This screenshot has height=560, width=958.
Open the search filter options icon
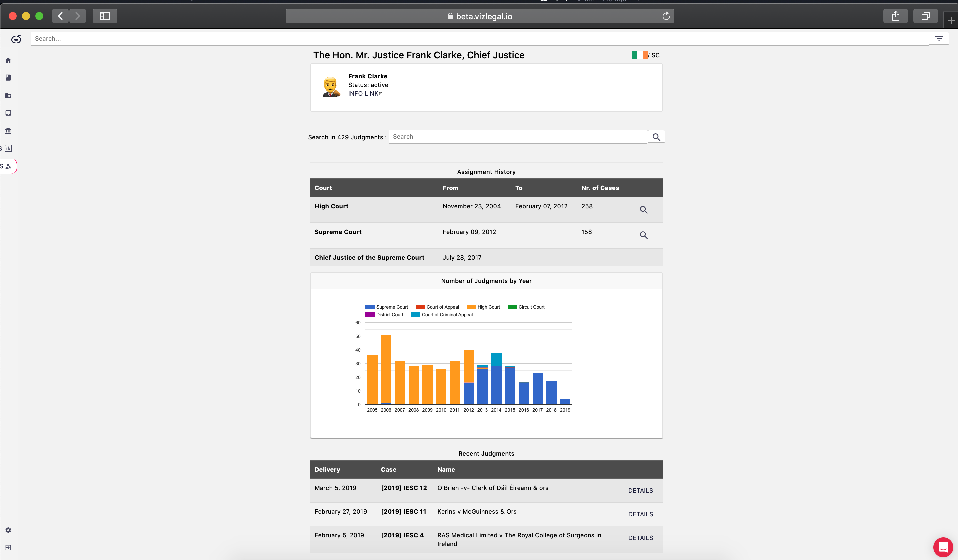pos(939,38)
